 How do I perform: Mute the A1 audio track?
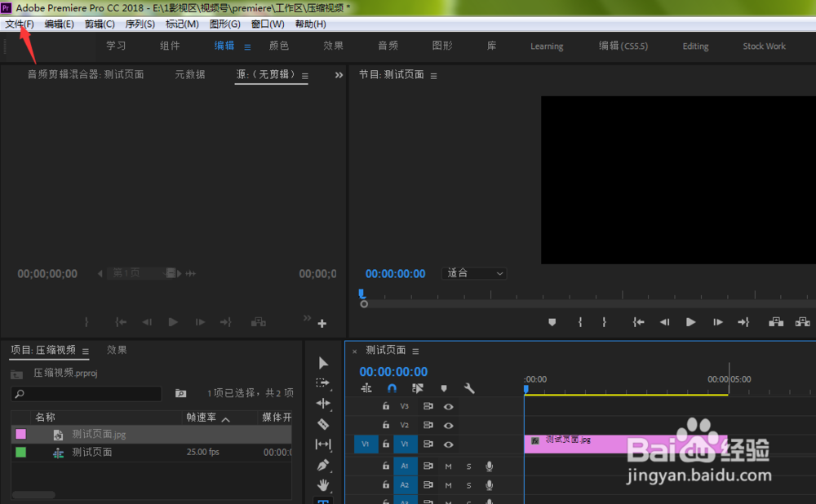(x=448, y=466)
